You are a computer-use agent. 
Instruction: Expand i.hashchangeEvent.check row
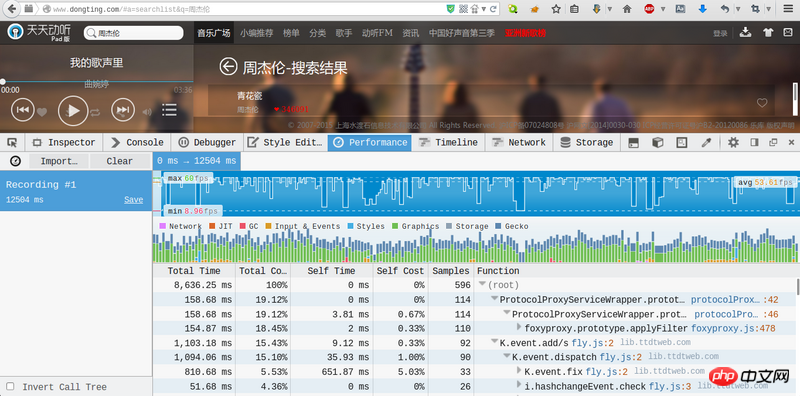(x=519, y=385)
